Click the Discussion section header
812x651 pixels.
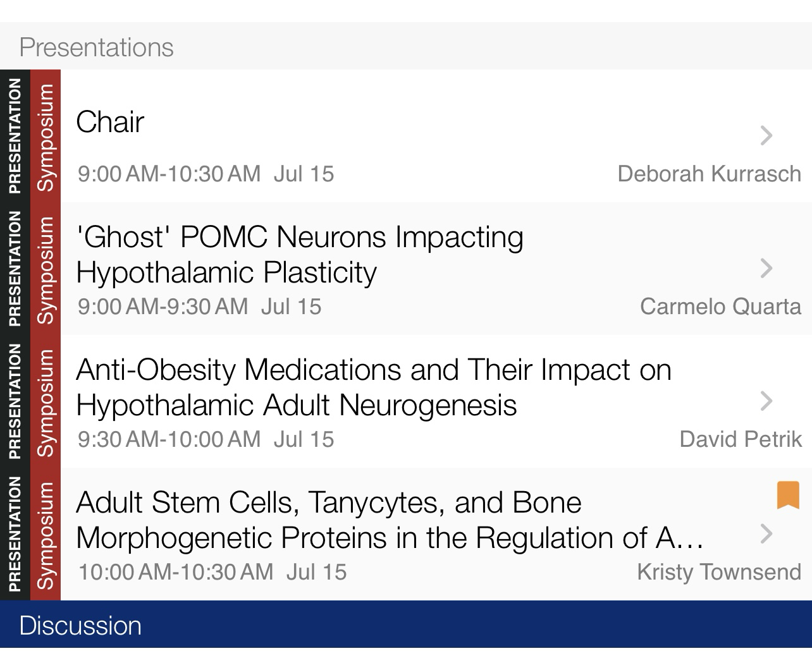pyautogui.click(x=80, y=626)
